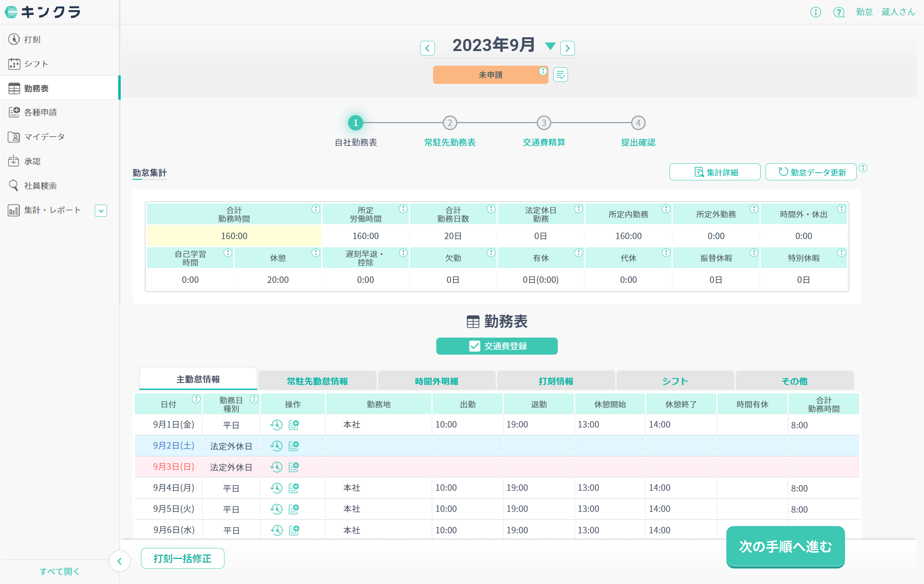The image size is (924, 584).
Task: Show info on the 未申請 status
Action: click(x=543, y=71)
